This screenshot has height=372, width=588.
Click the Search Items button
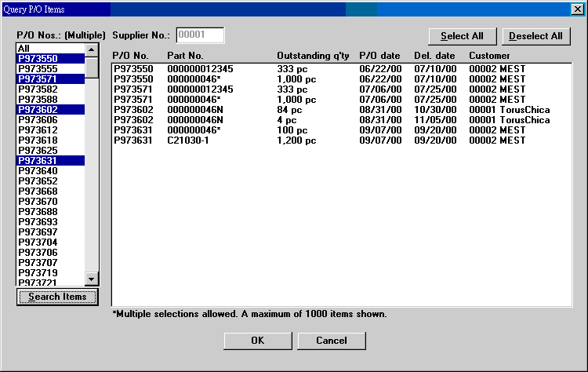57,297
